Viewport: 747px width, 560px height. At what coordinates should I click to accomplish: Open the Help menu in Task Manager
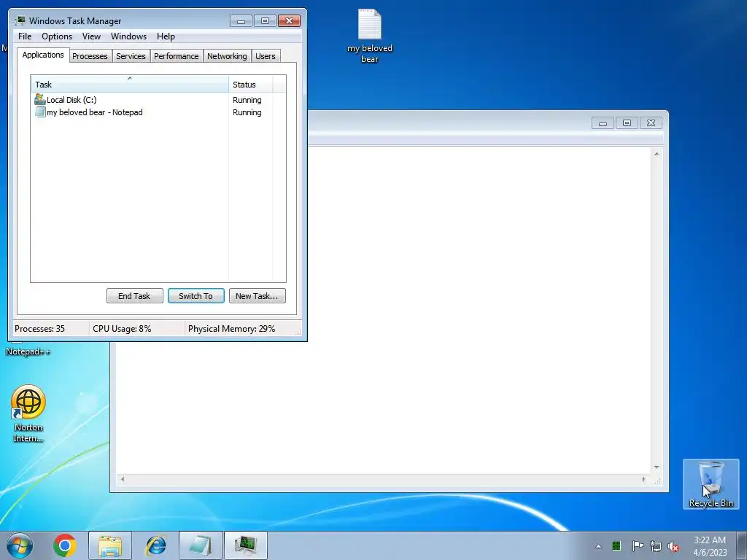[x=166, y=36]
